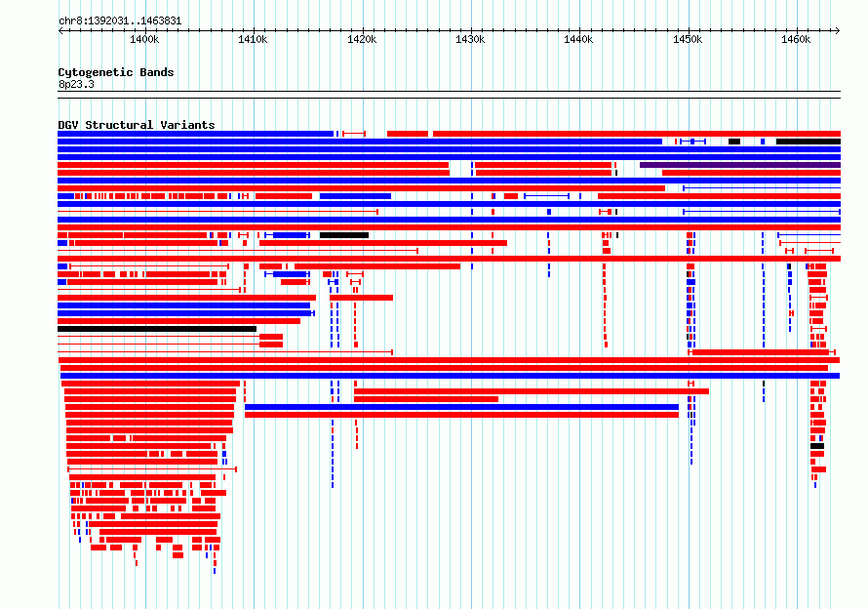The image size is (868, 609).
Task: Select the long black variant bar at left edge
Action: pos(157,329)
